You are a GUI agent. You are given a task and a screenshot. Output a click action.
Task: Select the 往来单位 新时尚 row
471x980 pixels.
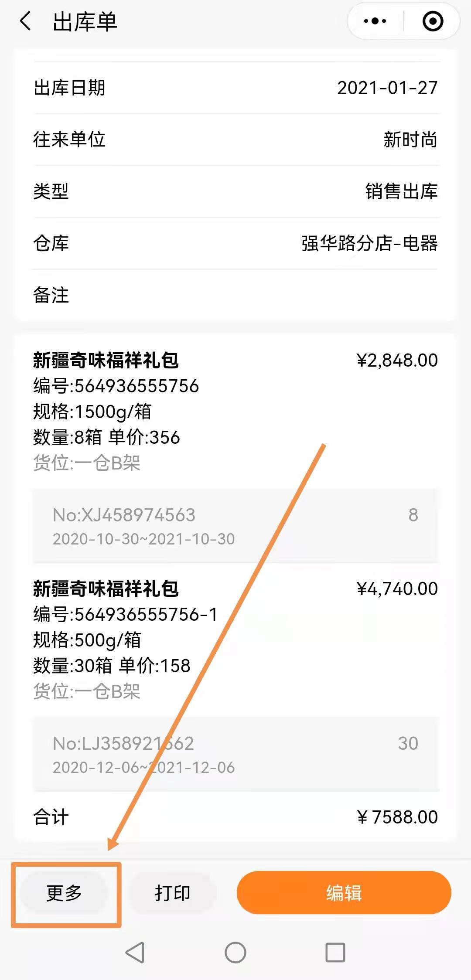point(235,140)
